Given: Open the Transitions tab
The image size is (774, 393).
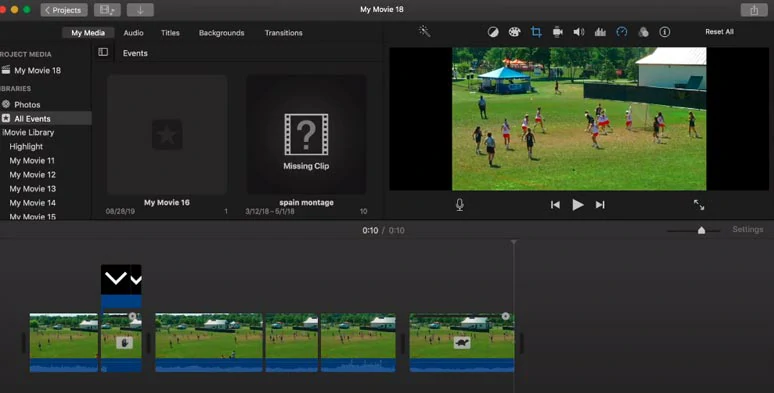Looking at the screenshot, I should pos(283,33).
